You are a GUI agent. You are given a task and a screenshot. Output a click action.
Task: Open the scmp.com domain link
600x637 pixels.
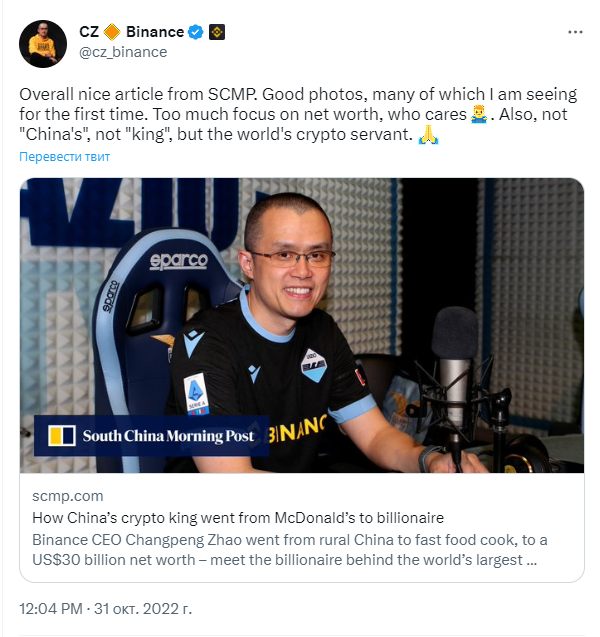pyautogui.click(x=68, y=496)
